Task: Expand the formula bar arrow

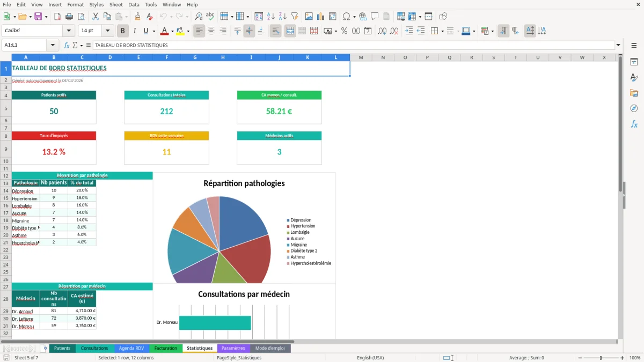Action: 618,45
